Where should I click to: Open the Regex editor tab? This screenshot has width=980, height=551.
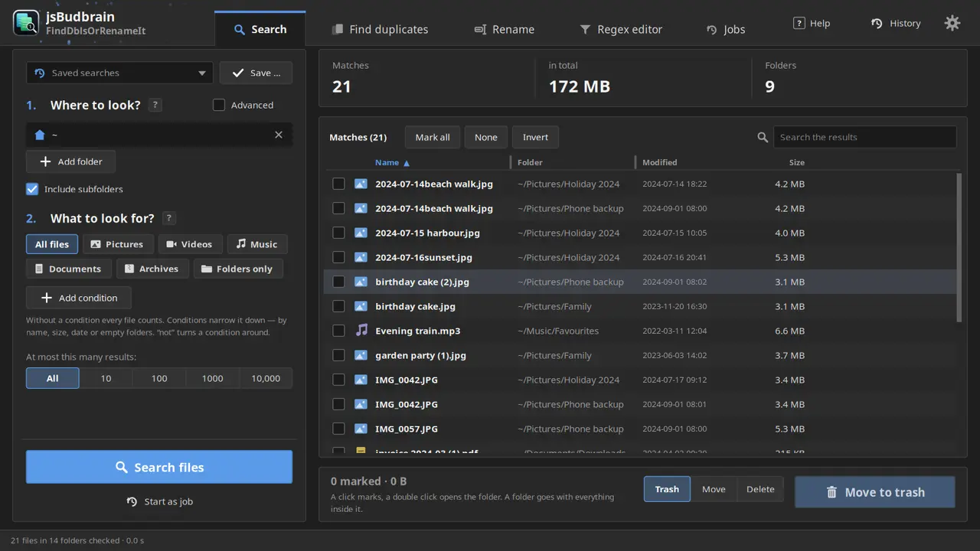point(621,29)
